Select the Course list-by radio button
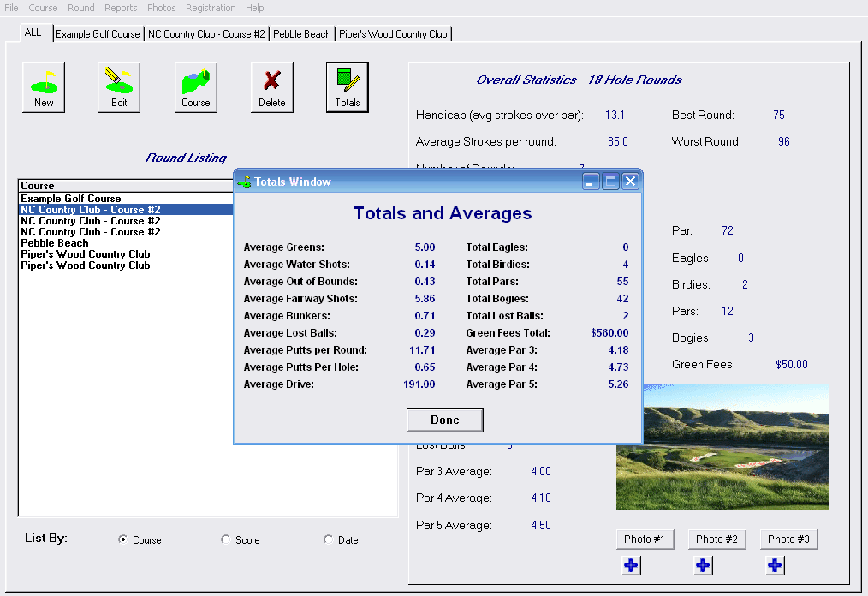This screenshot has width=868, height=596. point(122,540)
